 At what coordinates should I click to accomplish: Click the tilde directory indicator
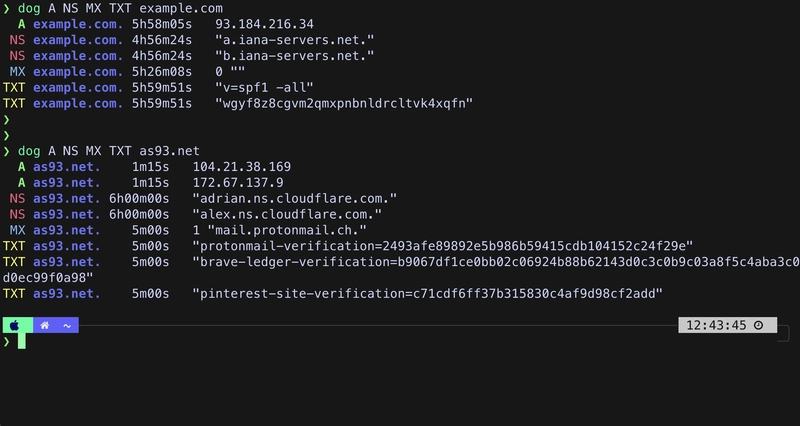click(66, 325)
